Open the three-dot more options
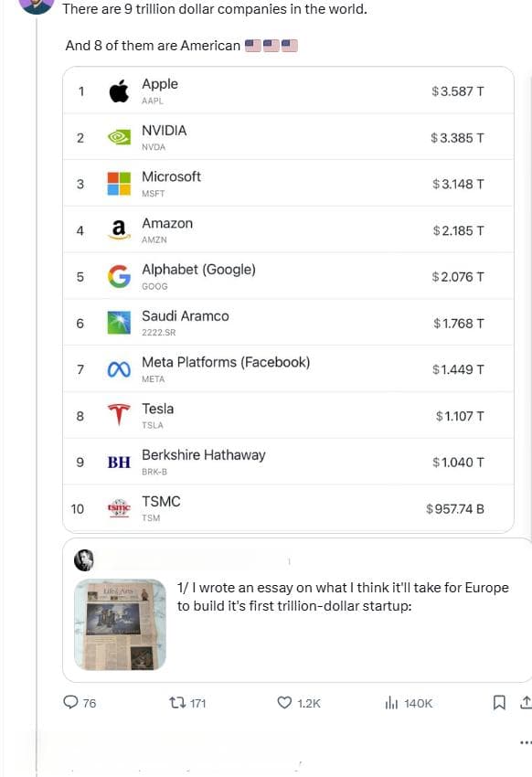Screen dimensions: 532x777 [526, 742]
